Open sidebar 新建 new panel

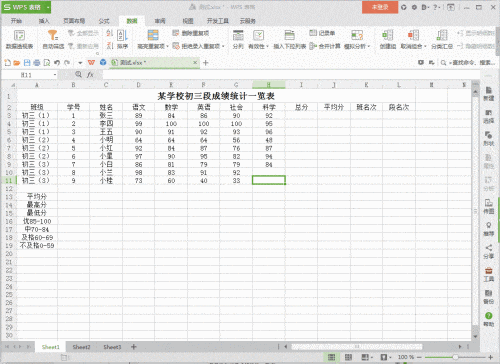[x=489, y=94]
